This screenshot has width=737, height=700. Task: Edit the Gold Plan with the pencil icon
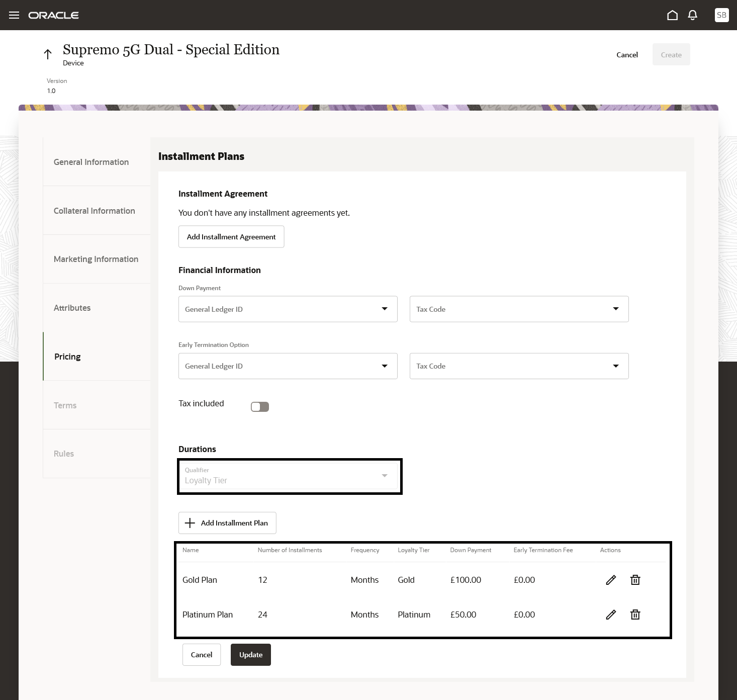(x=610, y=580)
